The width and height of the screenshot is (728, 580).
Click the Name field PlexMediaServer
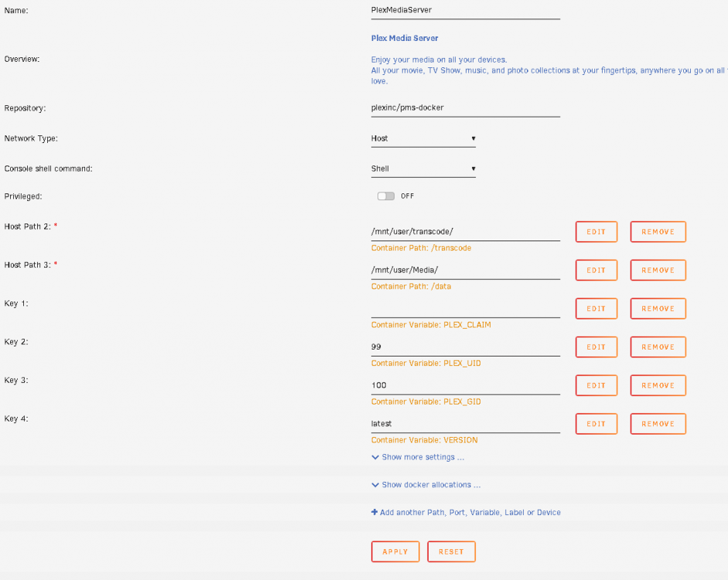[466, 10]
